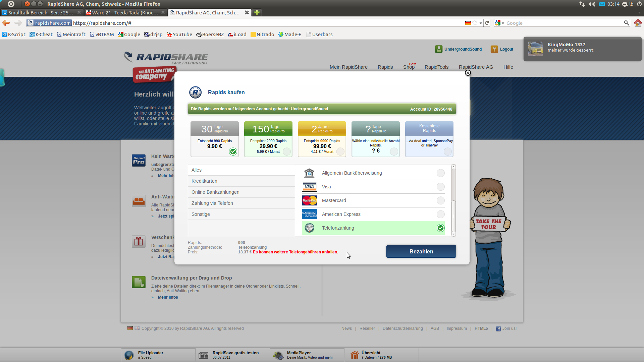Click the Visa card logo icon
This screenshot has height=362, width=644.
pos(309,187)
